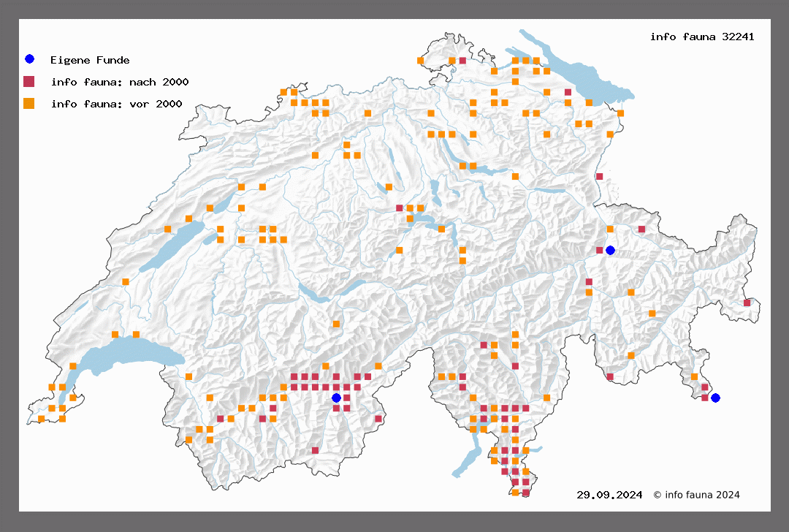Select 'info fauna: vor 2000' legend label
Viewport: 789px width, 532px height.
click(116, 104)
